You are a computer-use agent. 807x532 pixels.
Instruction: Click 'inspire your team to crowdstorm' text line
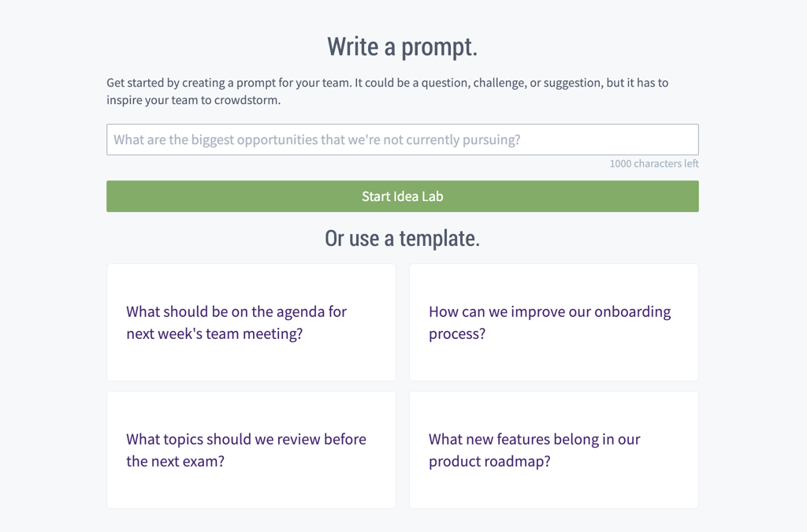pyautogui.click(x=194, y=100)
